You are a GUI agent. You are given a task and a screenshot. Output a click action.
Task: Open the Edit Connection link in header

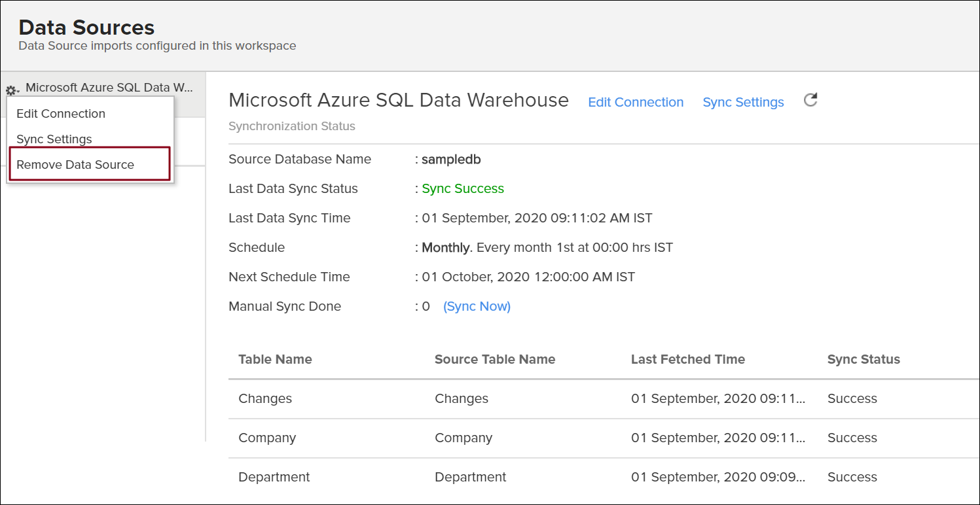636,103
